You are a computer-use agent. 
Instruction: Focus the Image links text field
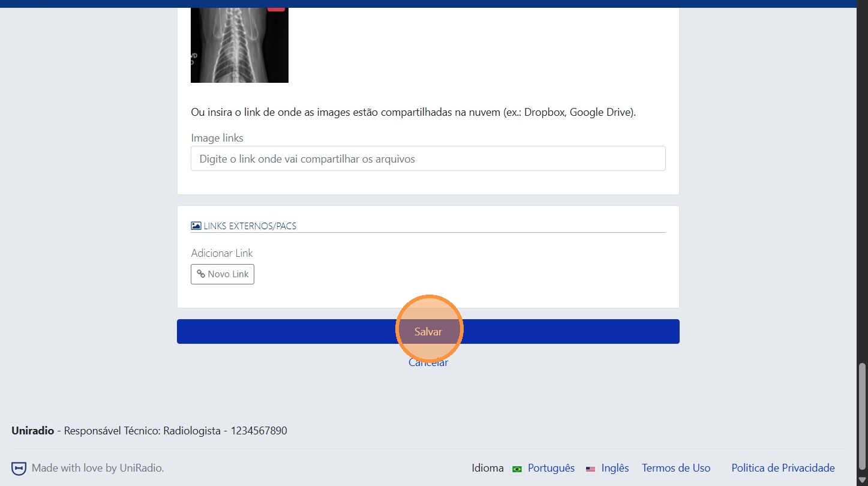click(428, 159)
